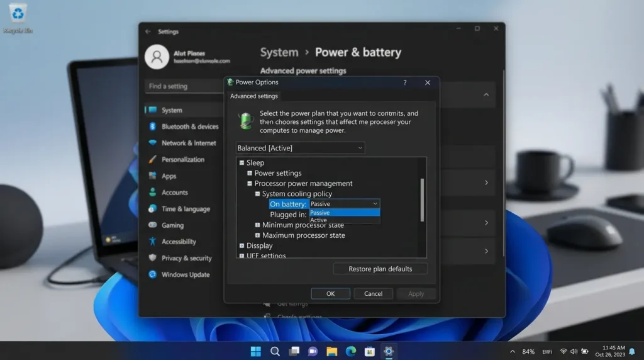Close the Power Options dialog
Image resolution: width=644 pixels, height=360 pixels.
[428, 82]
